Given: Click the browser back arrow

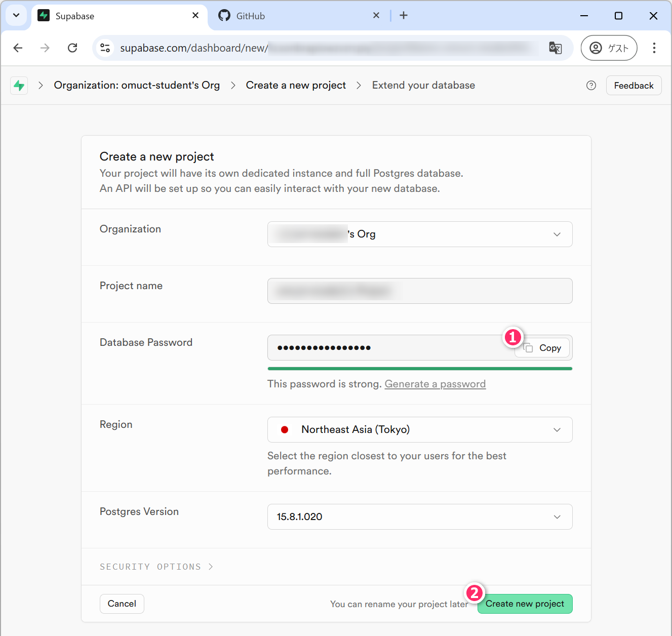Looking at the screenshot, I should 18,48.
